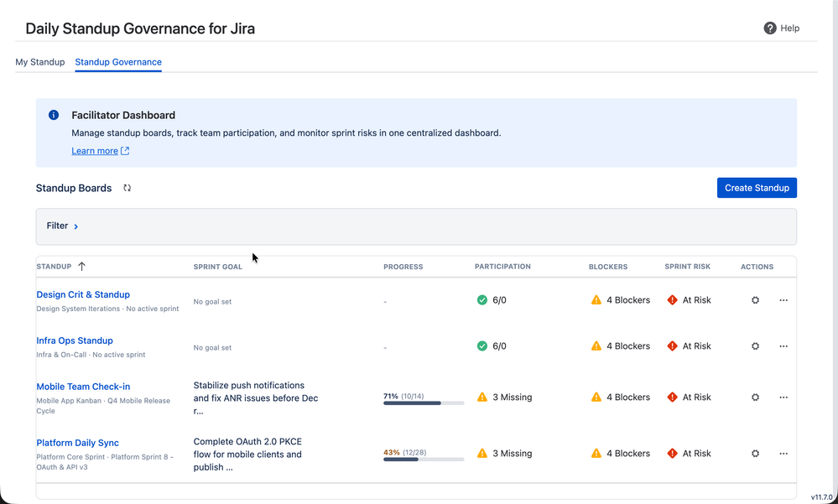Open the Mobile Team Check-in standup
This screenshot has height=504, width=838.
click(x=83, y=387)
